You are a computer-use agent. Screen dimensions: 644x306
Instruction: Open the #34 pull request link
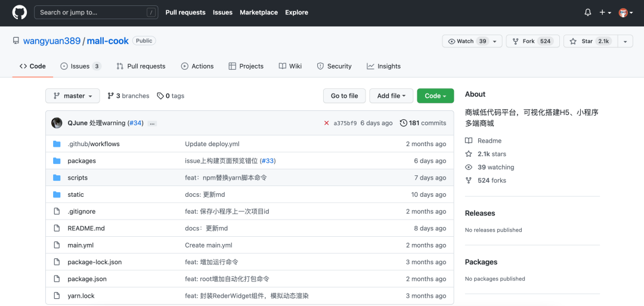135,123
